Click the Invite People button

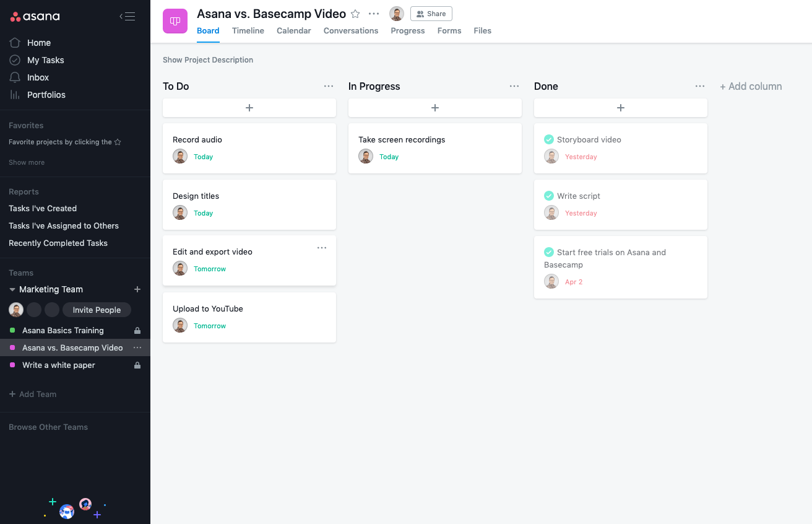pos(97,310)
